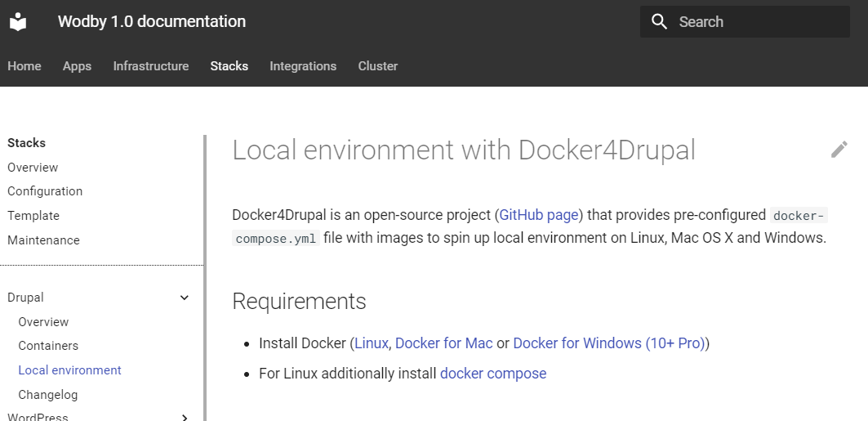Screen dimensions: 868x421
Task: Click the Requirements heading
Action: (x=299, y=302)
